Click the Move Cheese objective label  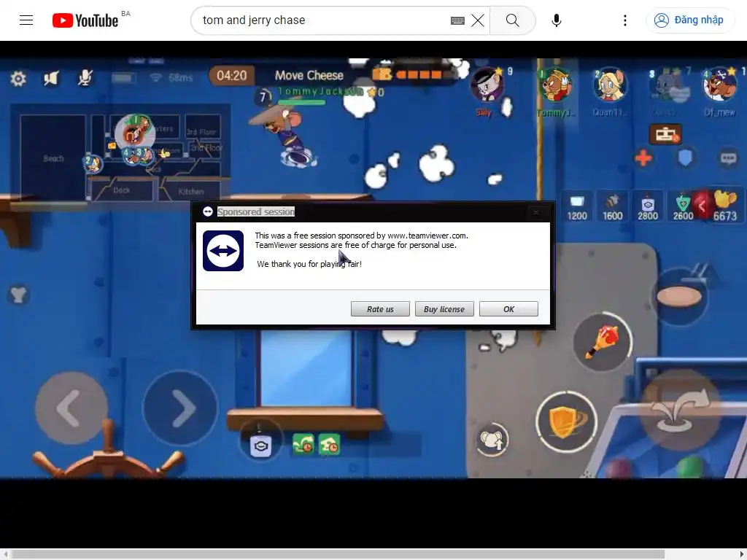[x=309, y=75]
